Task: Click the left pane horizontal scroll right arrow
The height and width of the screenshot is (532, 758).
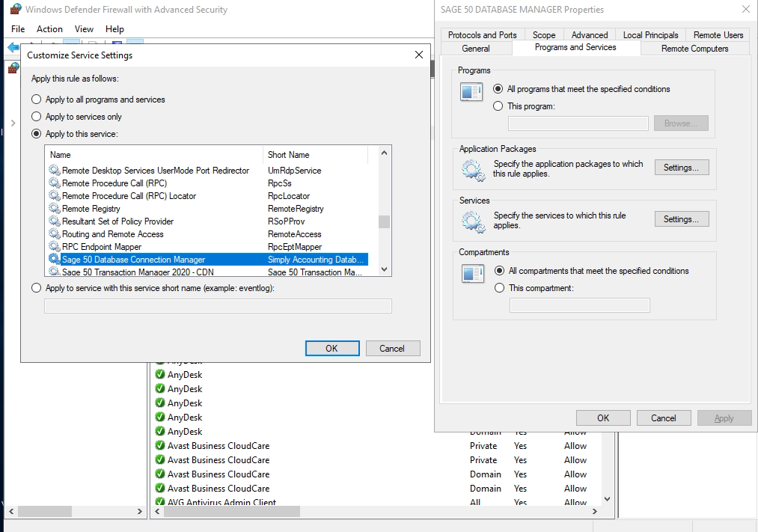Action: (x=140, y=511)
